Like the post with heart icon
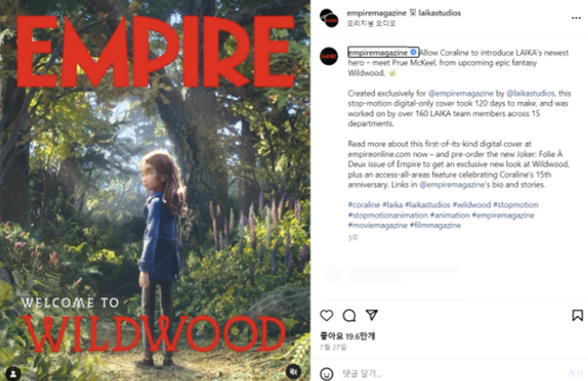Screen dimensions: 588x381 326,315
